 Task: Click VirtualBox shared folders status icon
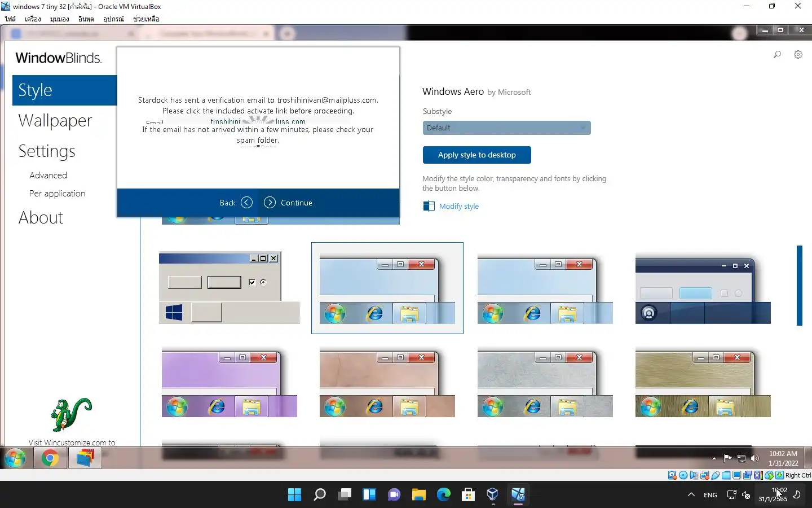(x=726, y=475)
